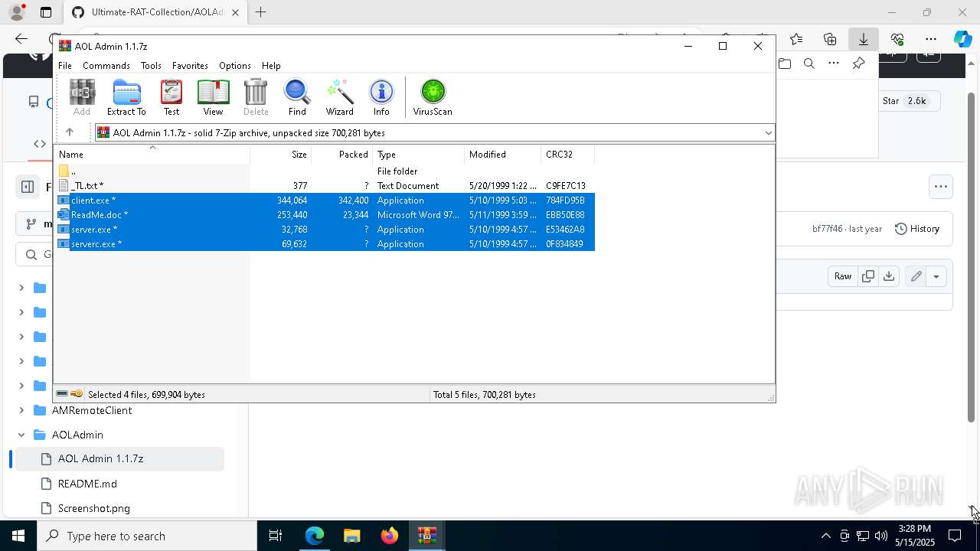Start VirusScan on the archive

(x=433, y=97)
